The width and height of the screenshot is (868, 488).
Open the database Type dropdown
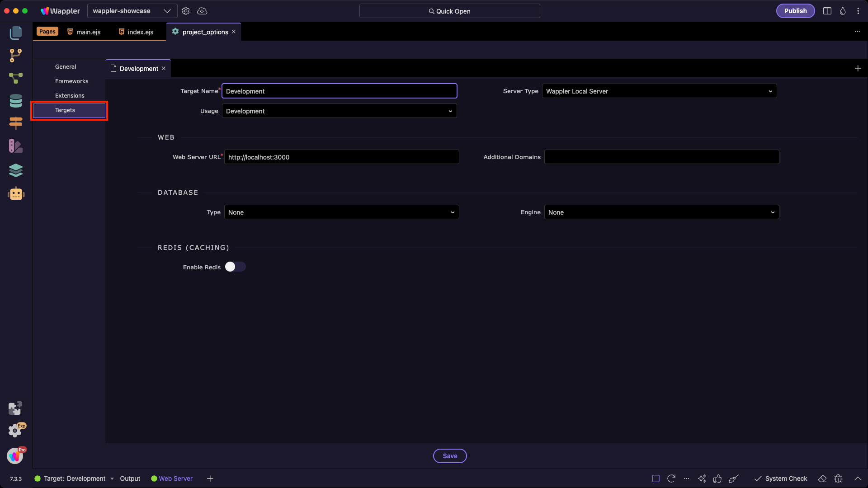(341, 212)
